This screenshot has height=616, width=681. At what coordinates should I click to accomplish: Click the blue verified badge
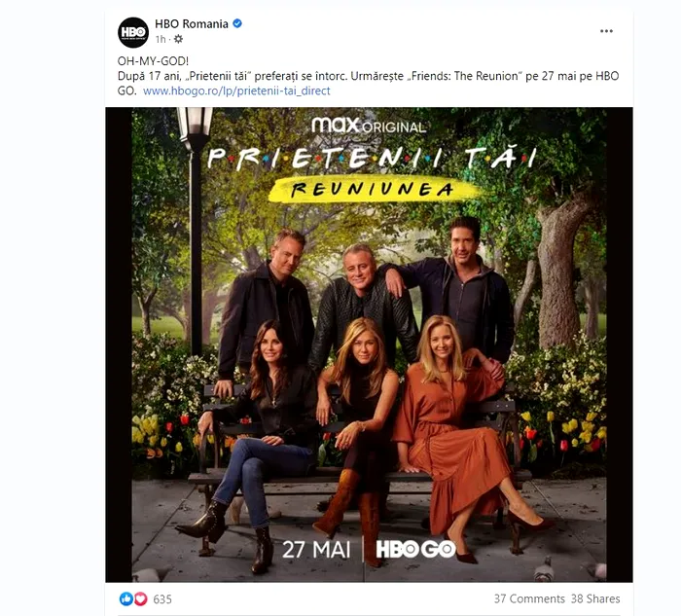[x=237, y=24]
